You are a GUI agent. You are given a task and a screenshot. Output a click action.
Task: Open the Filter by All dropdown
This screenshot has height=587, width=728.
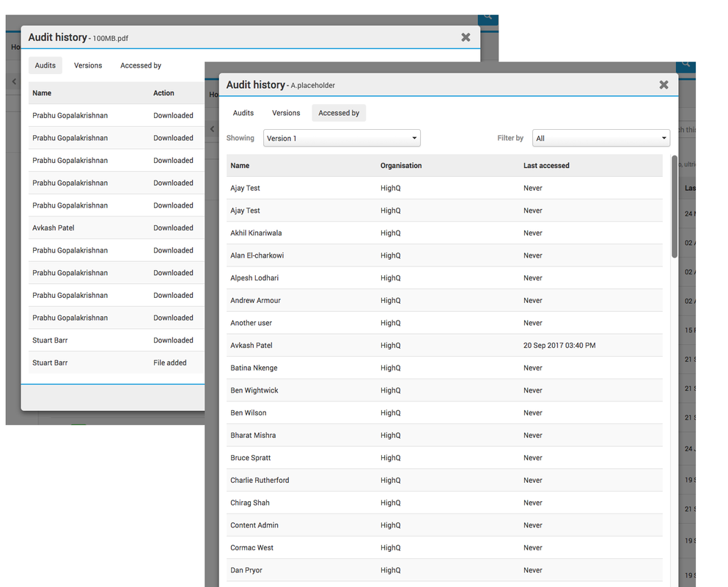pos(600,138)
